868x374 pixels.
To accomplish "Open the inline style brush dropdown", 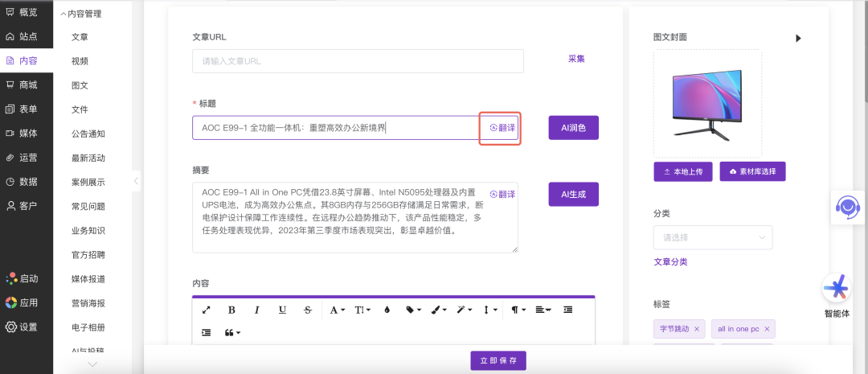I will click(439, 310).
